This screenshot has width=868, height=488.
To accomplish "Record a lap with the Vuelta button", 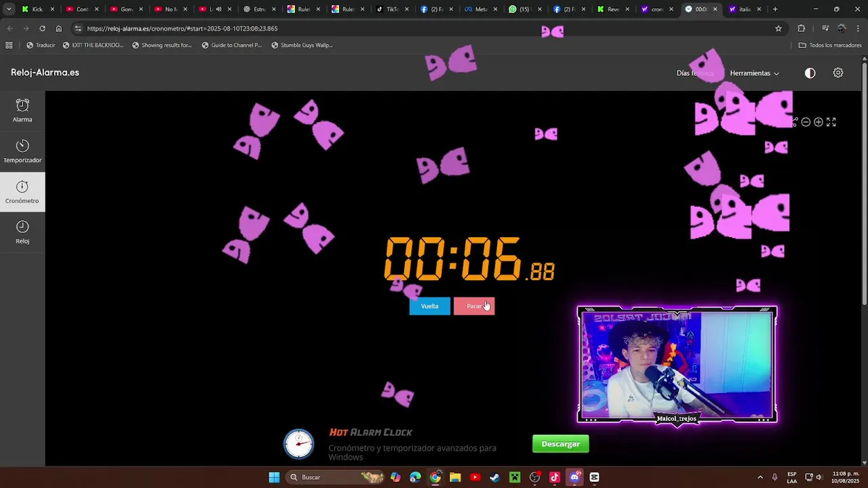I will [x=430, y=306].
